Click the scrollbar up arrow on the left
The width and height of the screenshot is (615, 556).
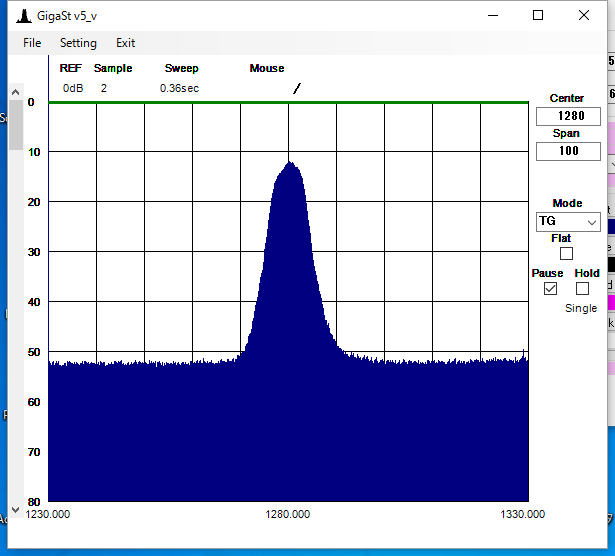pyautogui.click(x=15, y=90)
